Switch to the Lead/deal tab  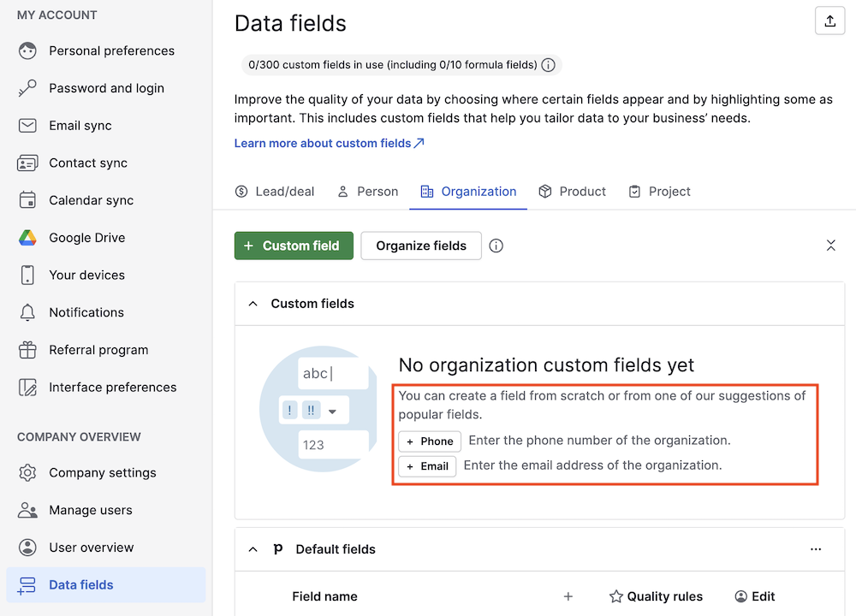(275, 192)
